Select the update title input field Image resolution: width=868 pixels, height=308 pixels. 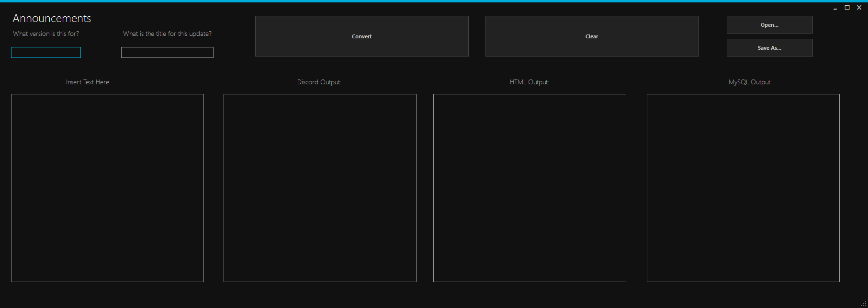click(167, 53)
